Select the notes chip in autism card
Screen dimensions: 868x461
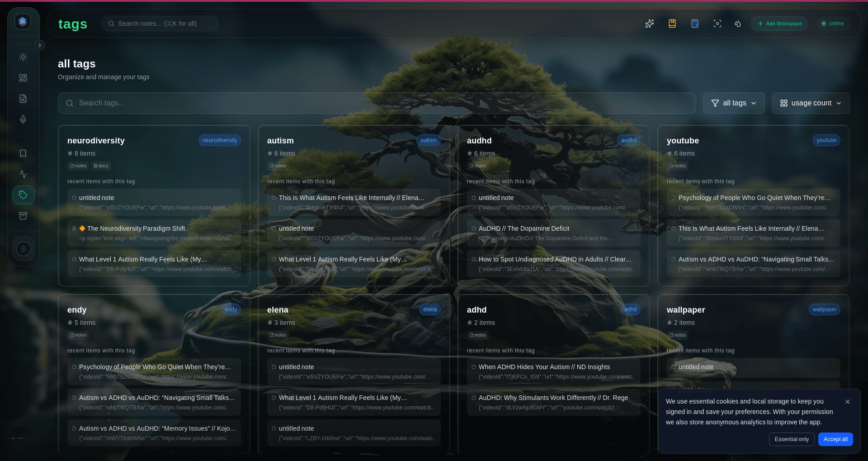(278, 166)
